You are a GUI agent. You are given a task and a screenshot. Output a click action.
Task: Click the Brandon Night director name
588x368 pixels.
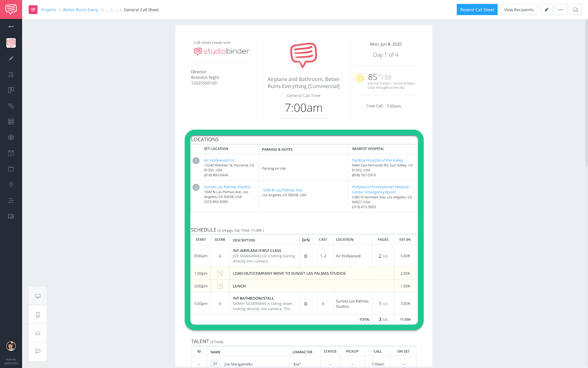(205, 78)
